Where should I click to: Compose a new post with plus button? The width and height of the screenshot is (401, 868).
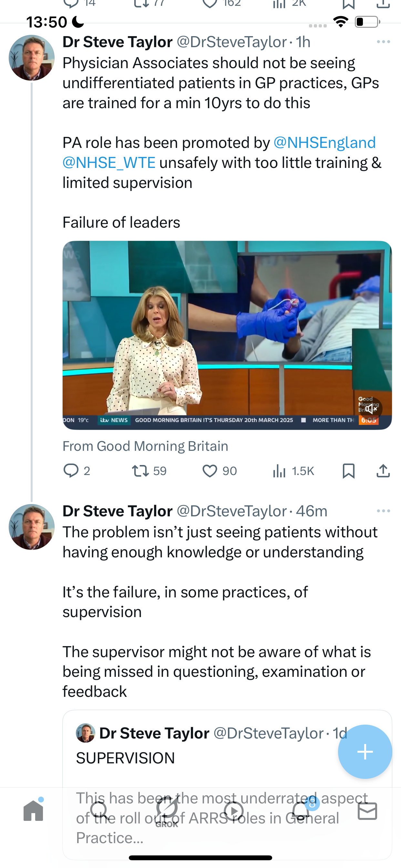(x=365, y=752)
